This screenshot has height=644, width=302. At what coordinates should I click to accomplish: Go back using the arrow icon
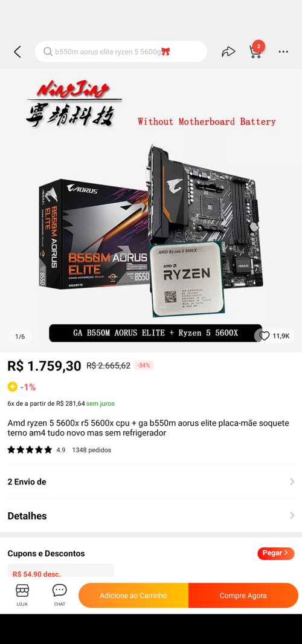click(x=18, y=52)
